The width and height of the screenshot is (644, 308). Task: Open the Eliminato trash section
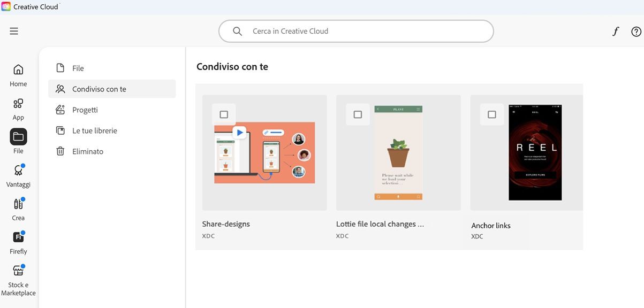(87, 151)
